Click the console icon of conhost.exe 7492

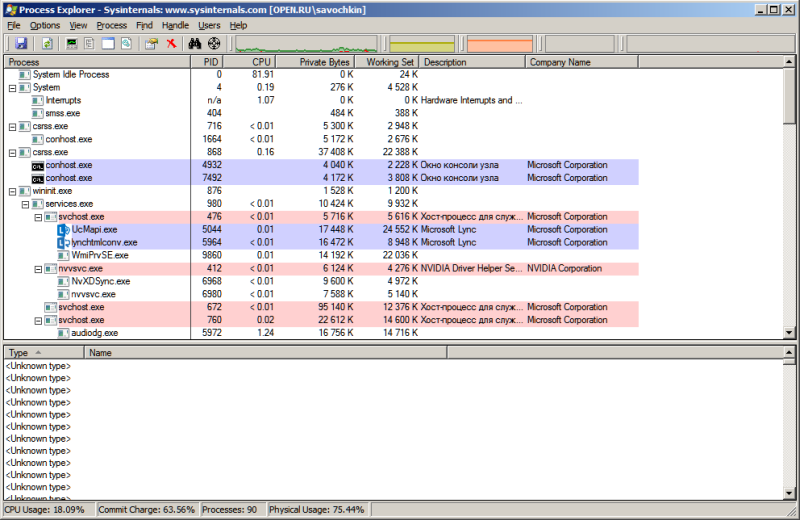click(37, 178)
